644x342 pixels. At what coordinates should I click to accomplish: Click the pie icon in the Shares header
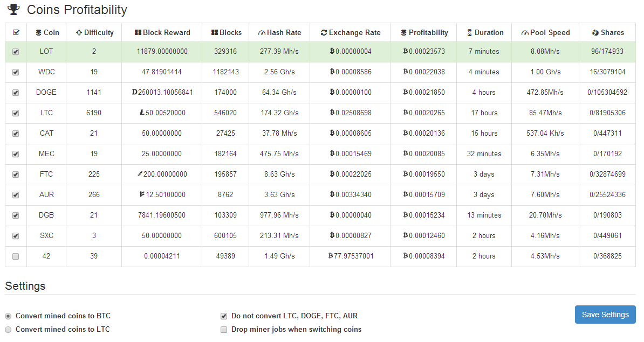(595, 33)
